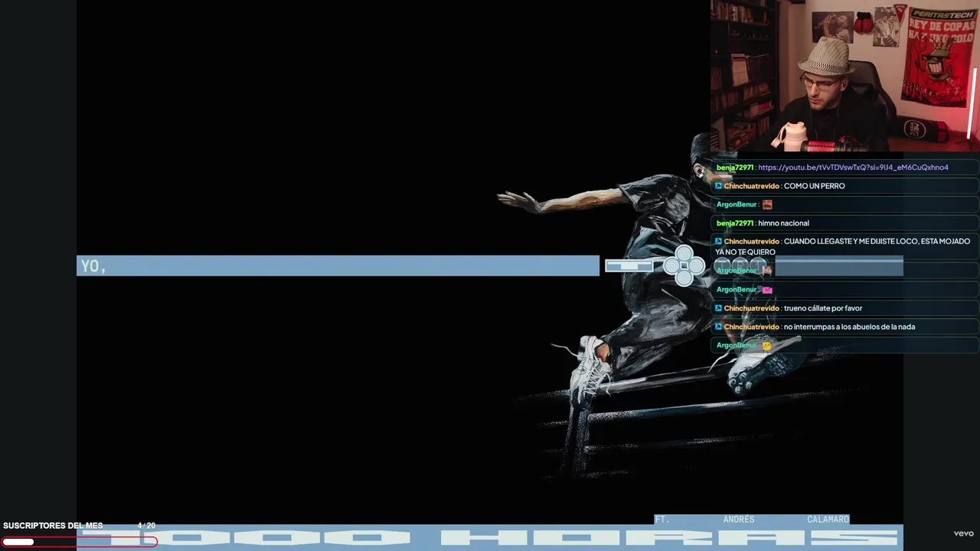Click the badge beside 'no interrumpas a los abuelos'
980x551 pixels.
(x=719, y=327)
